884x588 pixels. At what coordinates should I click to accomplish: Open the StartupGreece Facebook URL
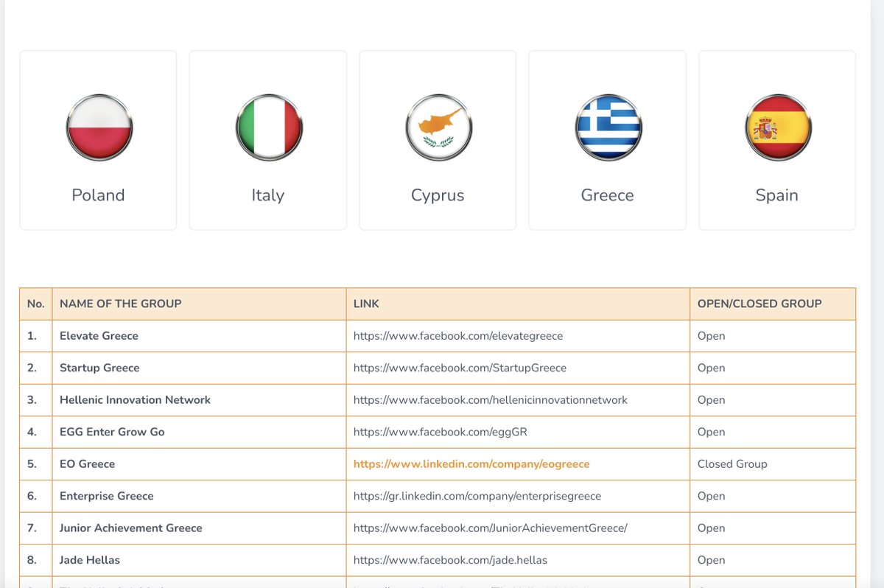coord(460,368)
